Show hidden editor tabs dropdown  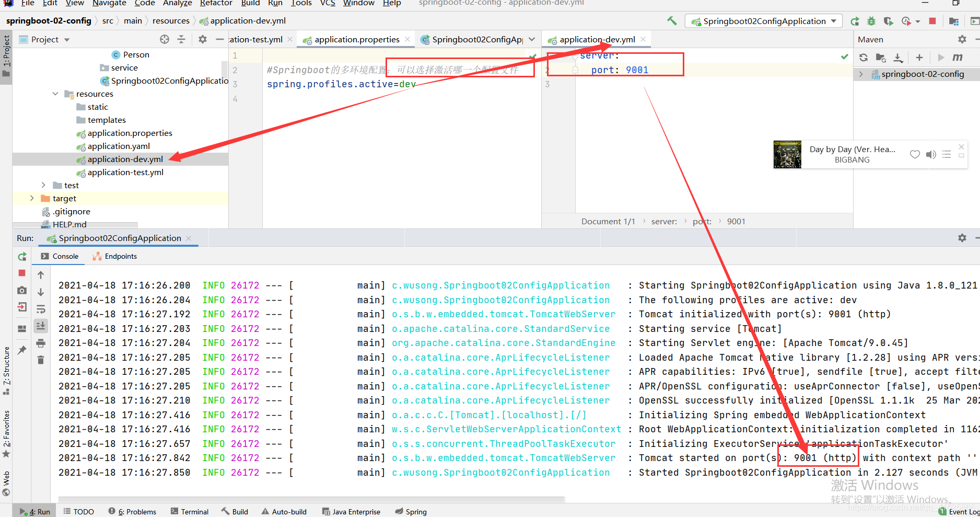pyautogui.click(x=532, y=39)
